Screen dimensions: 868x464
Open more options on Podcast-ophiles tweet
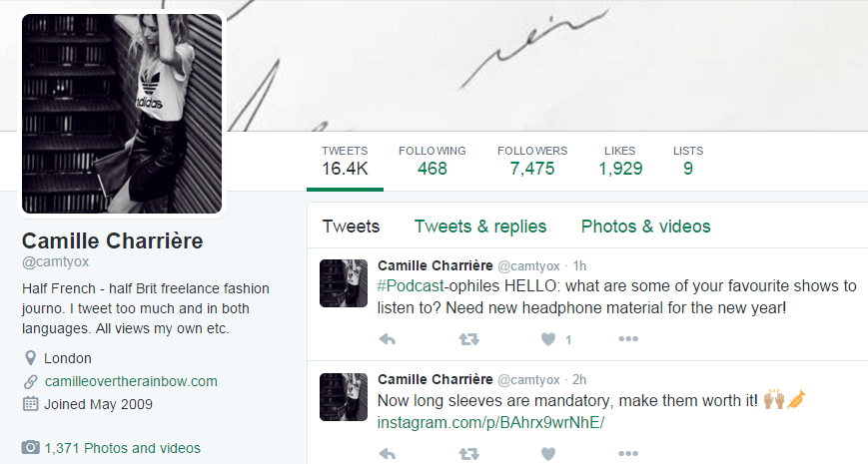click(x=627, y=338)
